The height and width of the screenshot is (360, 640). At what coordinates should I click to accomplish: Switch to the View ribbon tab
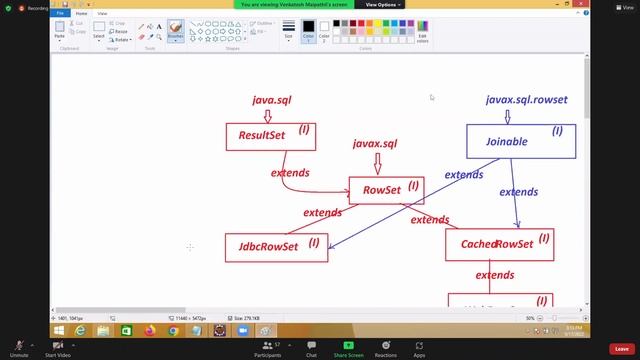coord(102,13)
